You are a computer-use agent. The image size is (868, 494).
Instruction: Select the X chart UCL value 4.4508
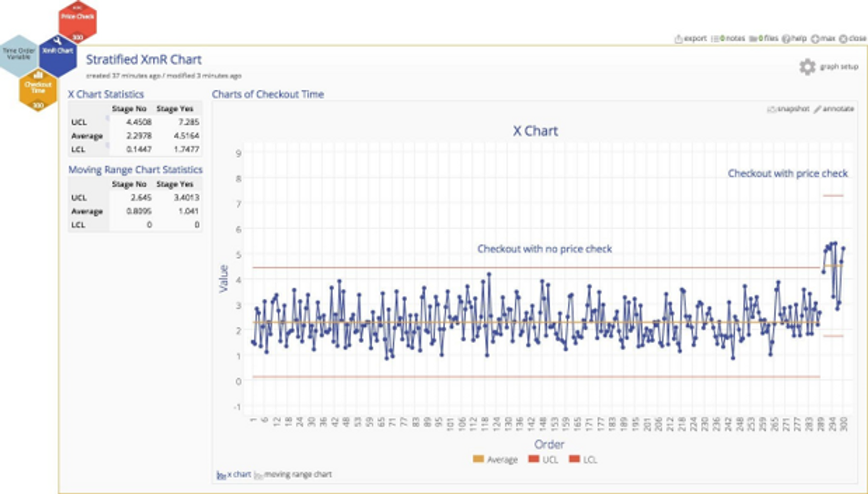click(x=139, y=122)
